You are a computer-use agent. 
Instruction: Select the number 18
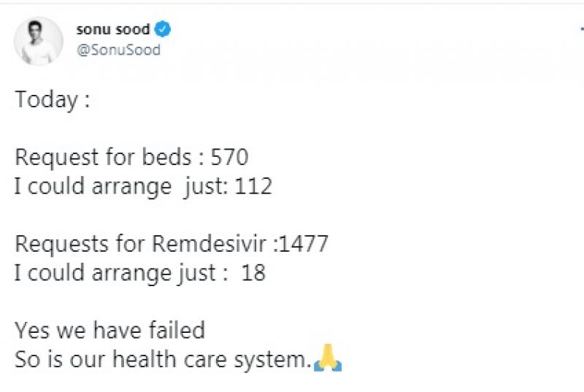[255, 272]
